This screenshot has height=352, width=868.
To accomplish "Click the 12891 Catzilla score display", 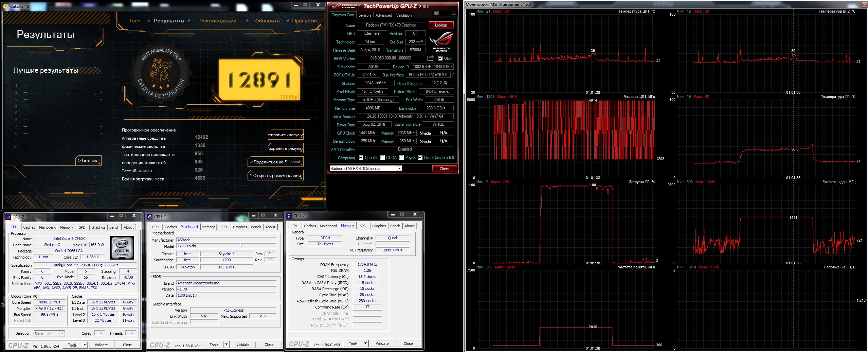I will 259,81.
